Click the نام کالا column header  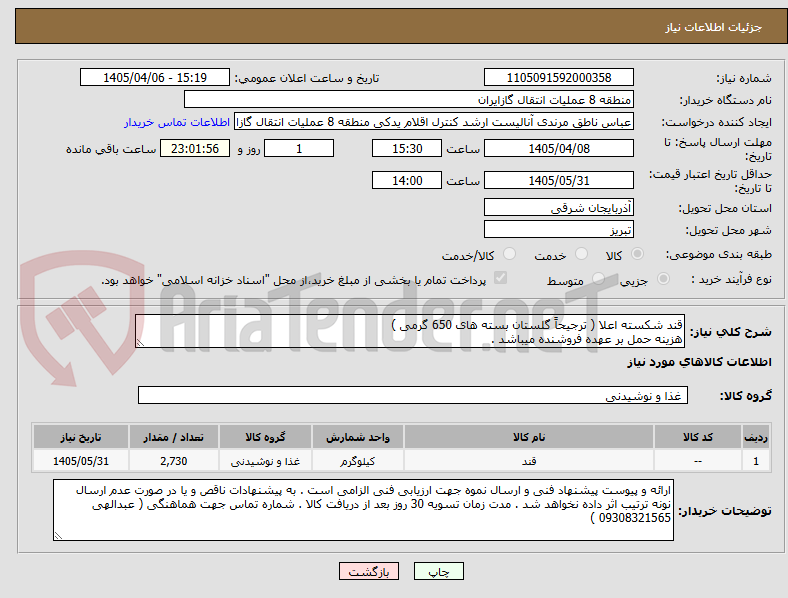coord(529,437)
